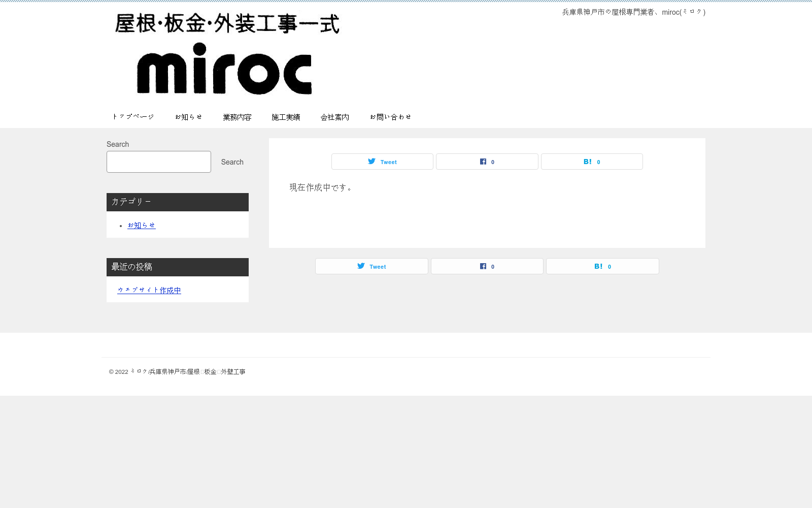Click the top Facebook share button
Viewport: 812px width, 508px height.
(x=487, y=162)
